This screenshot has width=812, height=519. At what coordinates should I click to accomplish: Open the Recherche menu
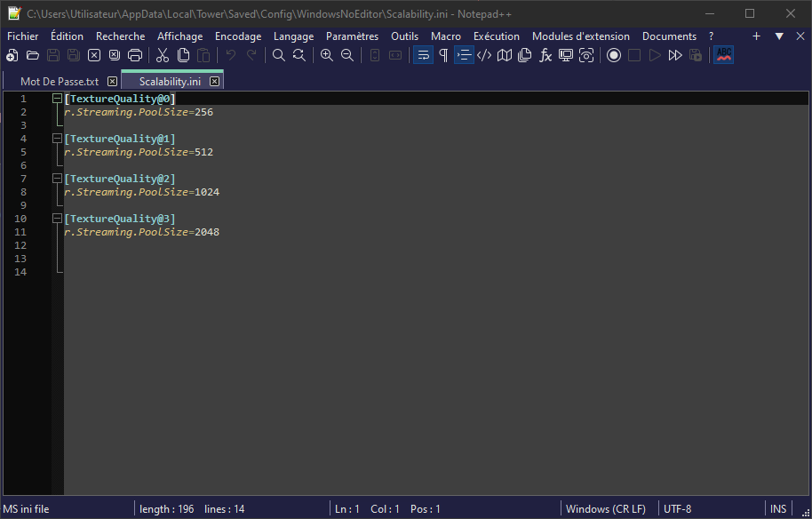pyautogui.click(x=121, y=36)
